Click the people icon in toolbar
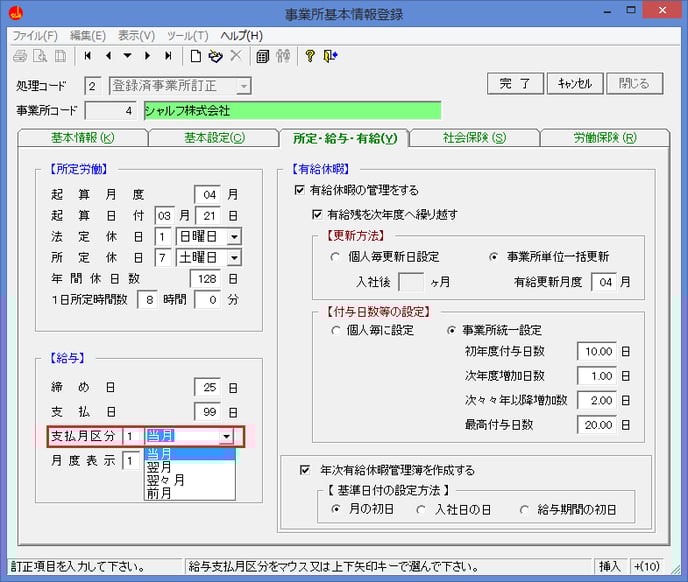The image size is (688, 582). coord(283,56)
